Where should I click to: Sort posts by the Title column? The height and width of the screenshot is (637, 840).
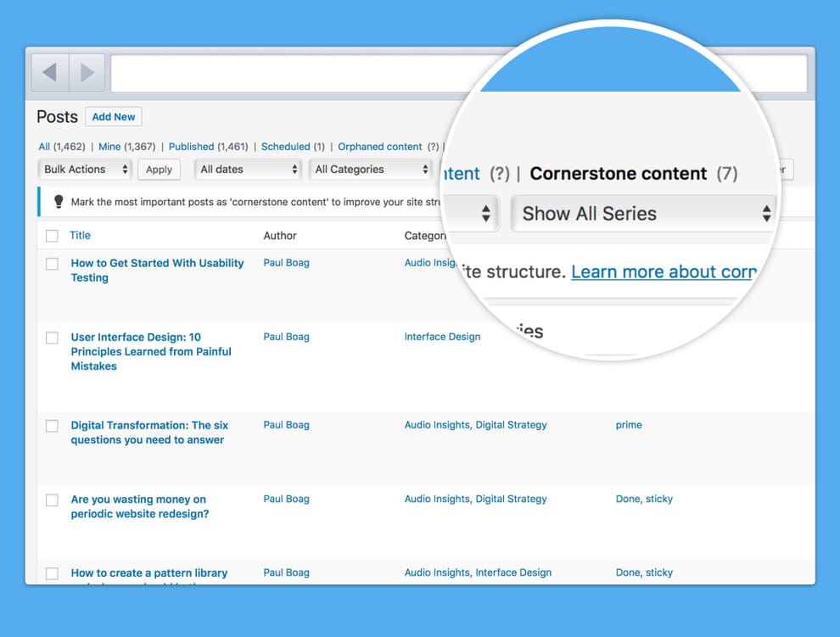point(80,236)
